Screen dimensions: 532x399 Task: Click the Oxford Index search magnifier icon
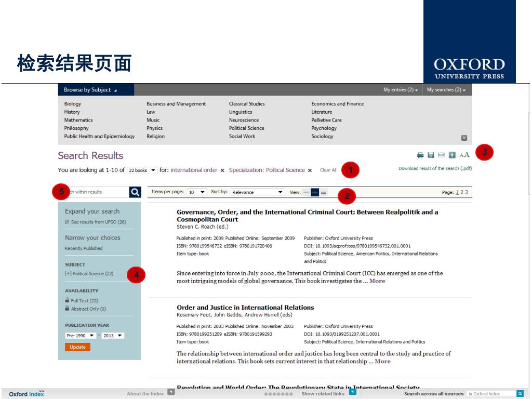pos(520,394)
